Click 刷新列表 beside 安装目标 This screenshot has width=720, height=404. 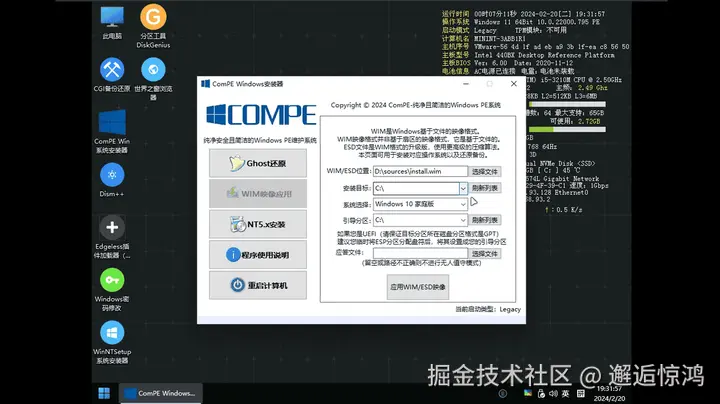pyautogui.click(x=484, y=188)
